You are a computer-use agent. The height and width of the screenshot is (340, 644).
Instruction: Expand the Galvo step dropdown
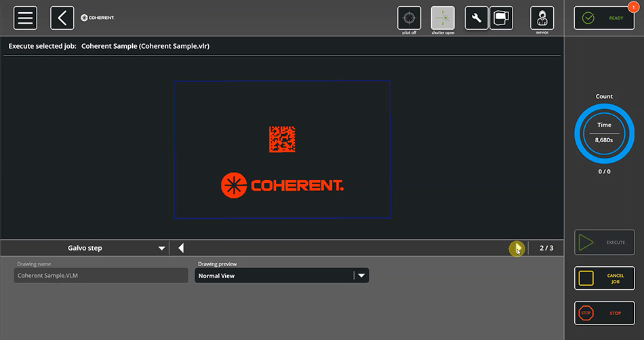tap(161, 249)
